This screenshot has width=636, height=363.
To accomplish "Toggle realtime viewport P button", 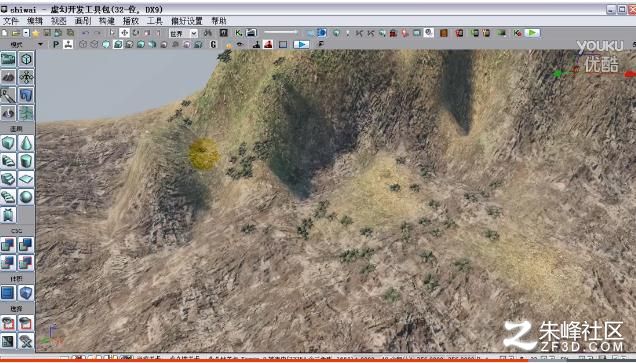I will pyautogui.click(x=56, y=44).
